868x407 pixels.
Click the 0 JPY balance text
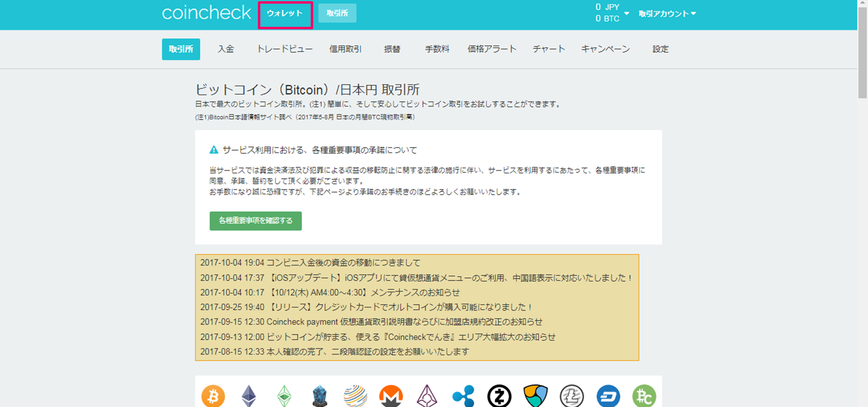coord(607,7)
